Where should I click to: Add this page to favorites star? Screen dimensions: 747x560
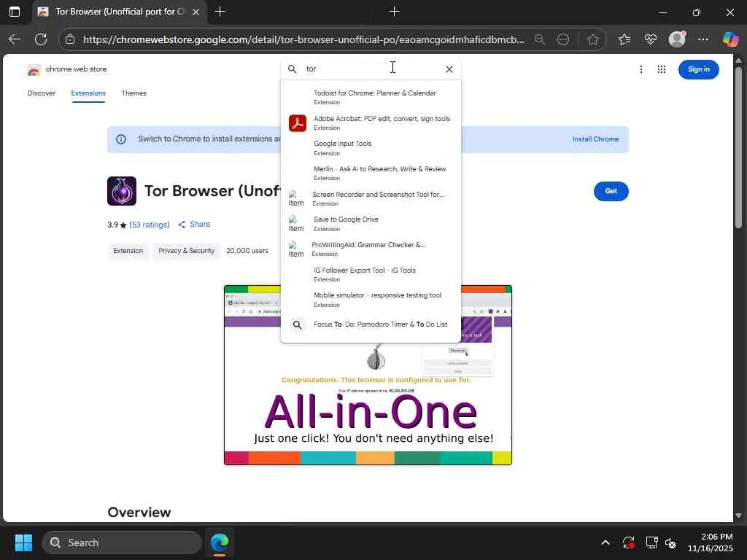coord(592,39)
